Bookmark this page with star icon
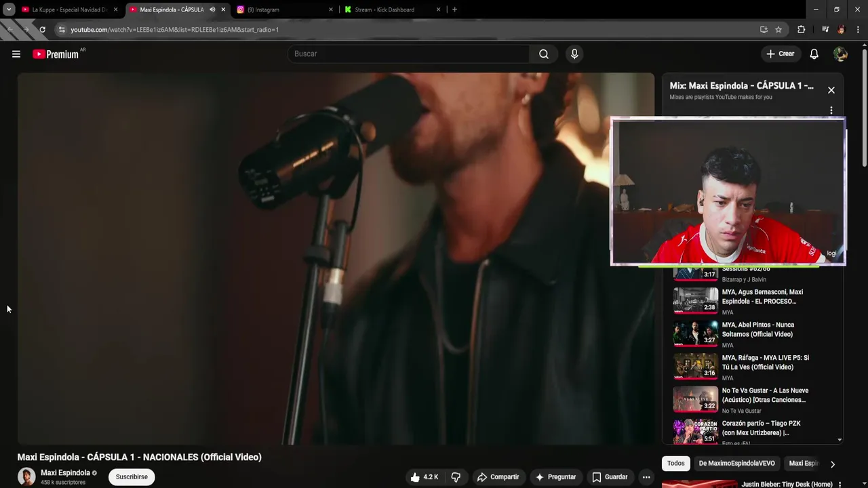868x488 pixels. pos(778,30)
